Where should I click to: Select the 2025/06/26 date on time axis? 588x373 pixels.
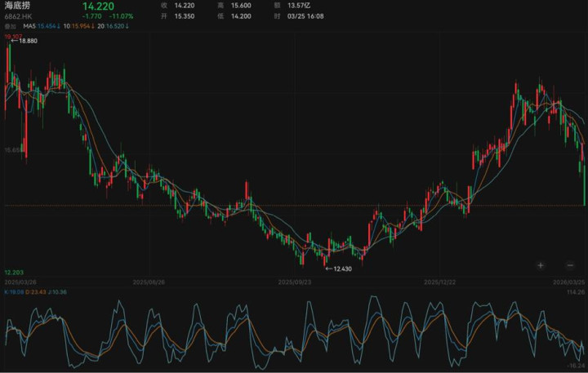[149, 282]
